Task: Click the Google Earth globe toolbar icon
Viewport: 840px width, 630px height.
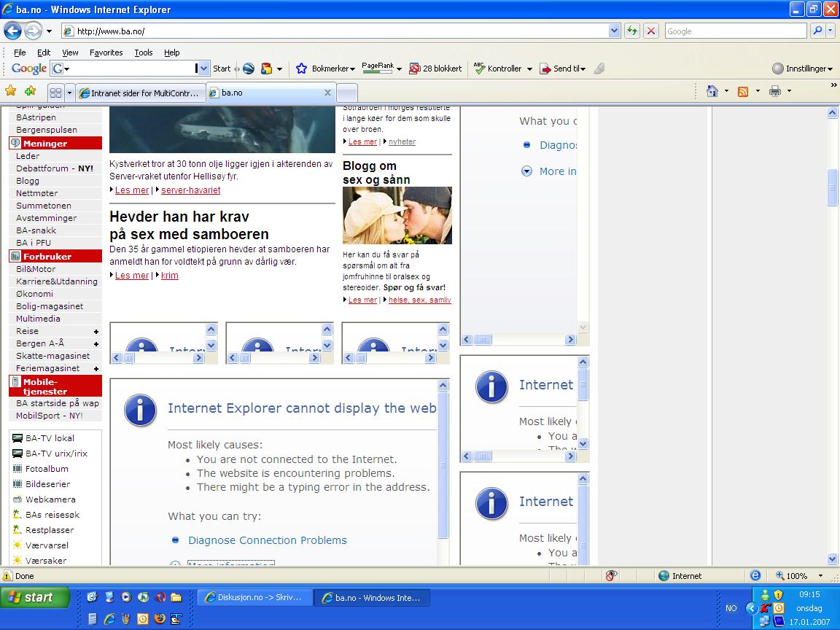Action: point(249,69)
